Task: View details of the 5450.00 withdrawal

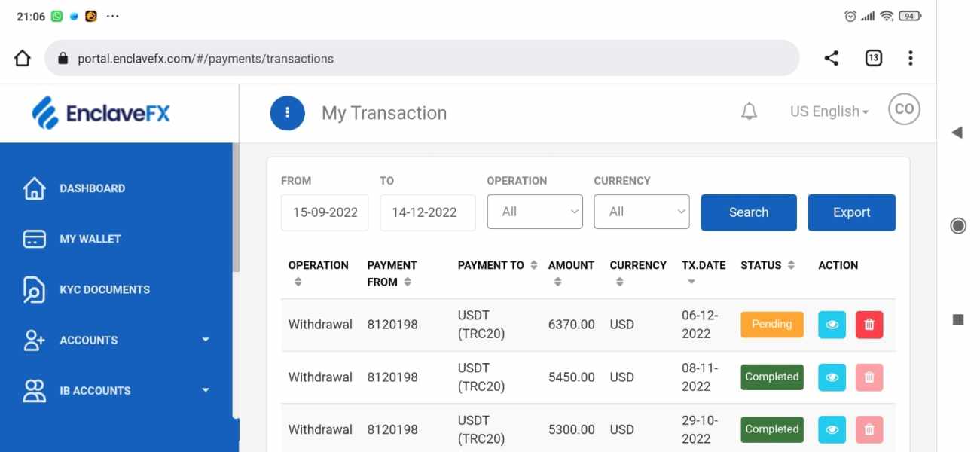Action: pos(832,377)
